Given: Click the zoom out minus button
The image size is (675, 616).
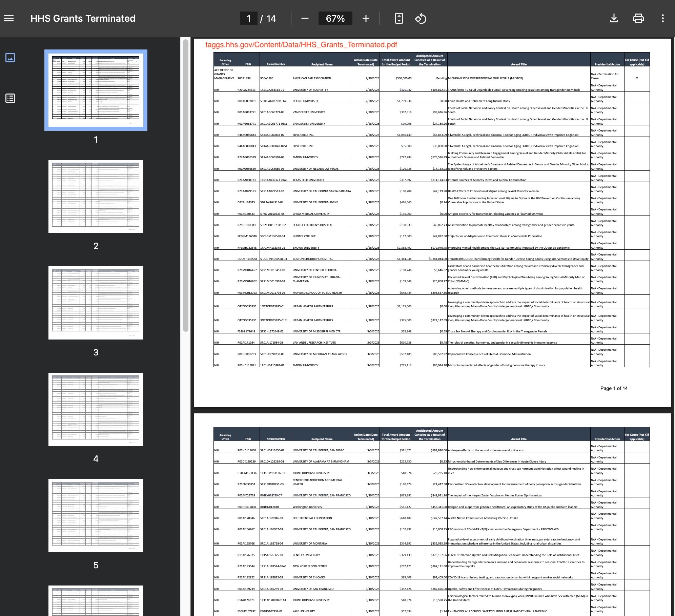Looking at the screenshot, I should [x=305, y=18].
